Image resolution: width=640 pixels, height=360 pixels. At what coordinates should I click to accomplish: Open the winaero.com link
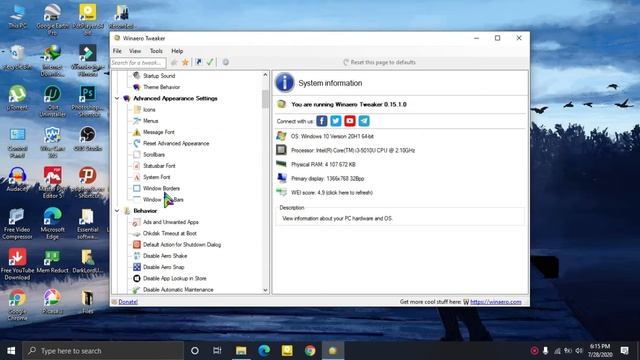pyautogui.click(x=496, y=302)
